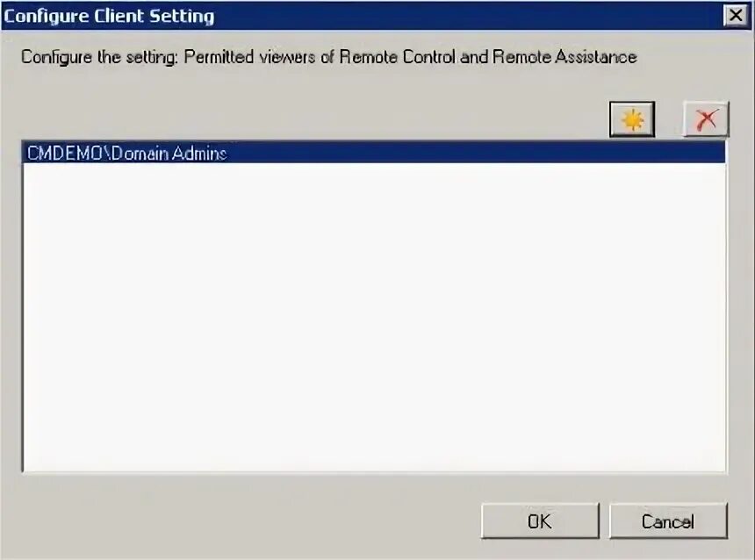Image resolution: width=755 pixels, height=560 pixels.
Task: Select the CMDEMO\Domain Admins entry
Action: [374, 153]
